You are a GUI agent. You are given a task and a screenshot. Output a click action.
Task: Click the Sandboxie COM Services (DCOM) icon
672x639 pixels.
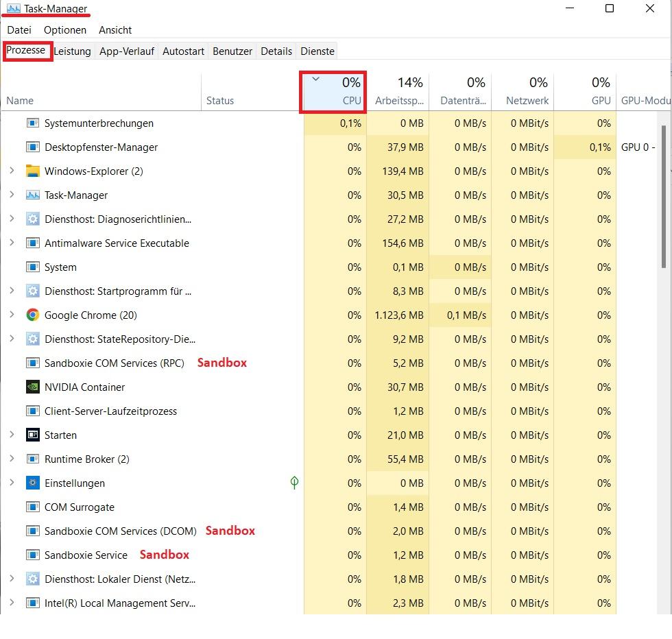click(x=33, y=531)
